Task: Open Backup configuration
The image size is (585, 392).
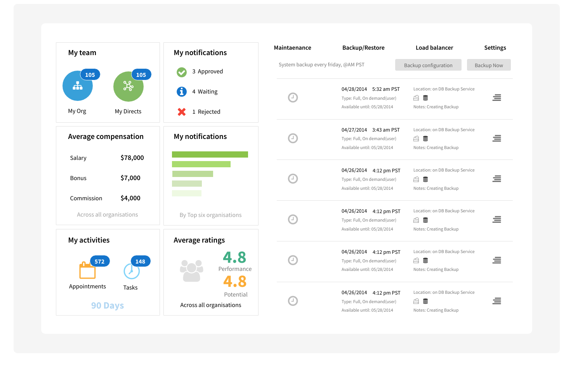Action: [x=428, y=65]
